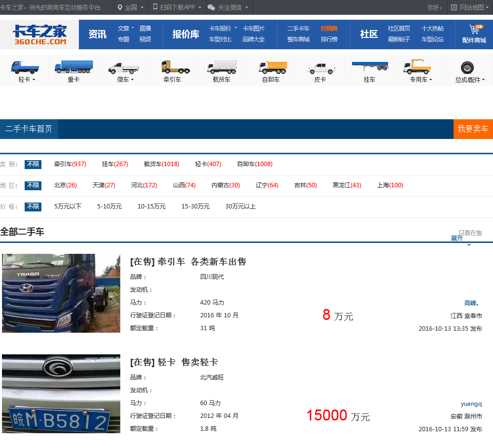
Task: Open the 十大热帖 link
Action: click(432, 28)
